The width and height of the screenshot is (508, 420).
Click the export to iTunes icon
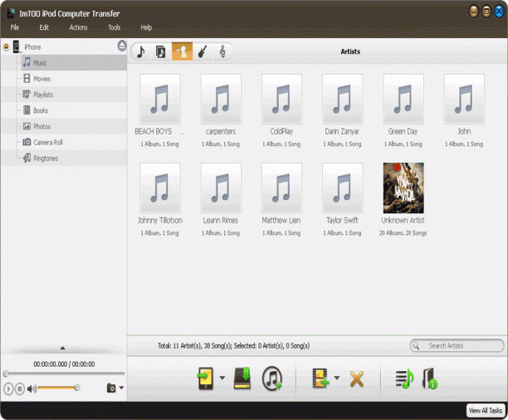pos(272,378)
